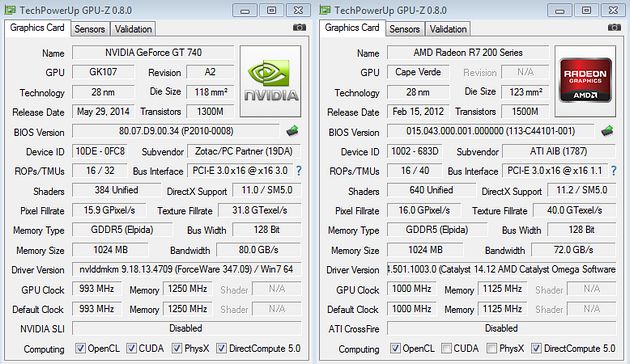
Task: Click the ROPs/TMUs value 16 / 32
Action: [x=100, y=170]
